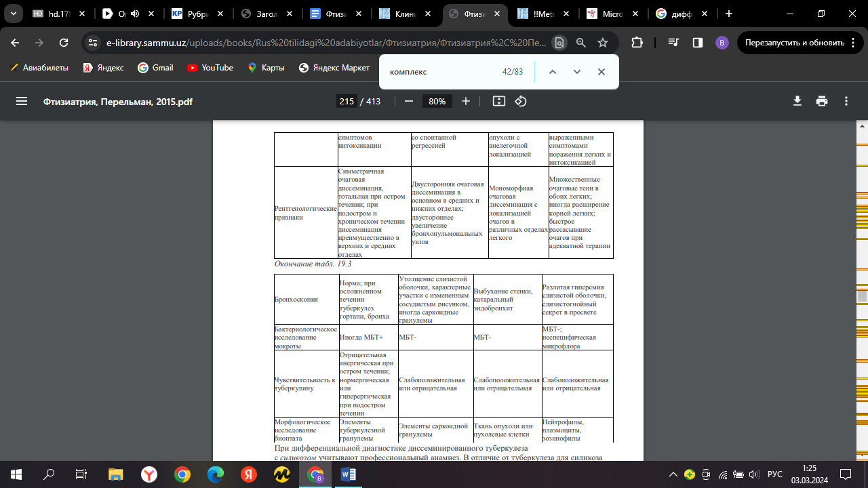
Task: Open the browser zoom magnifier icon
Action: pos(581,42)
